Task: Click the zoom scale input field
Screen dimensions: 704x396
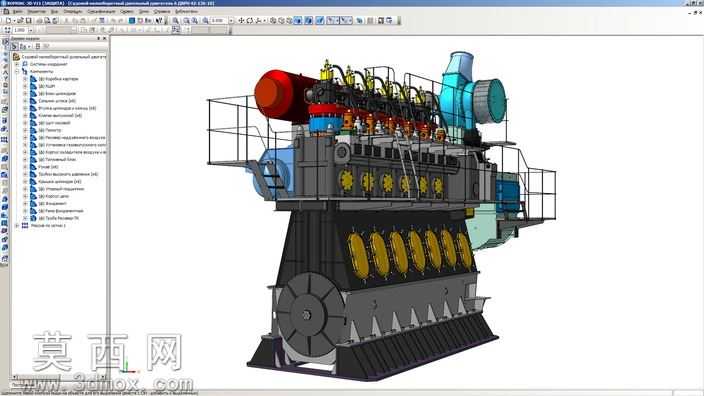Action: tap(219, 20)
